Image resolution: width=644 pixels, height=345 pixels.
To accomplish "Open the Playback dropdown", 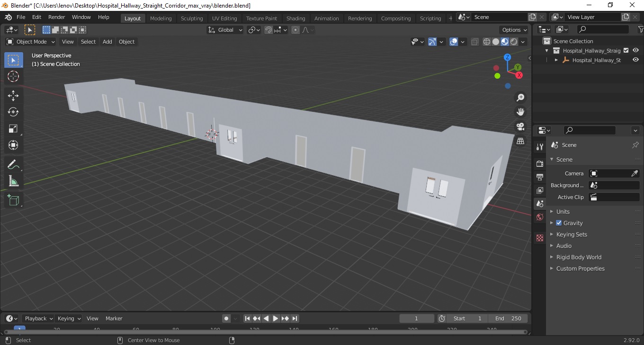I will pyautogui.click(x=38, y=318).
